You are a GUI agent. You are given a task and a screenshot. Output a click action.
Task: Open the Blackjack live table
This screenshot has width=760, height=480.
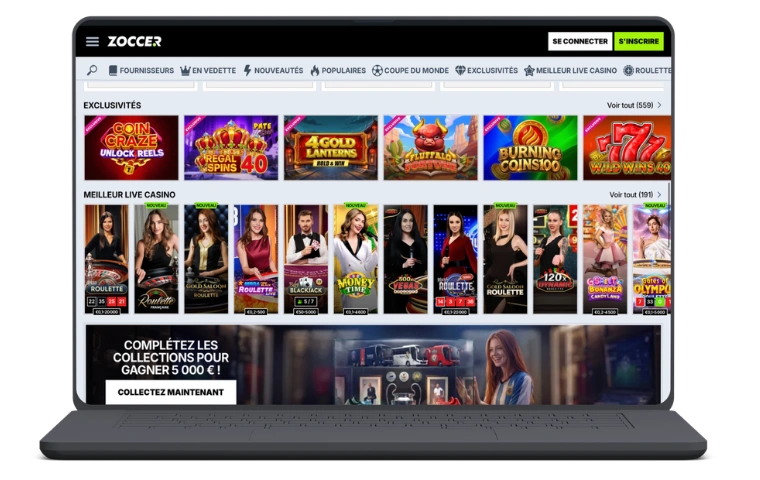coord(306,259)
